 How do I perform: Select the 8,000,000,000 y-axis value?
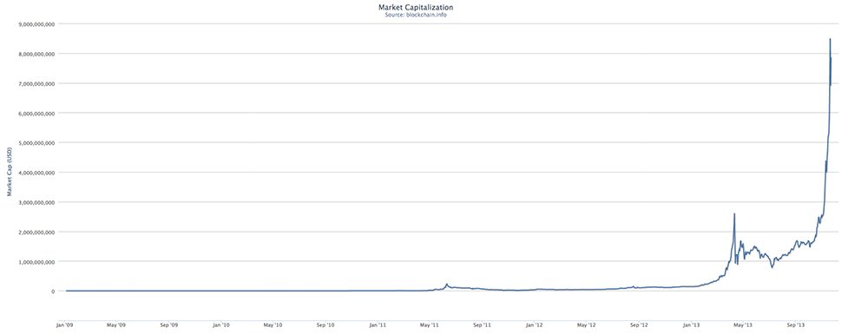(36, 54)
